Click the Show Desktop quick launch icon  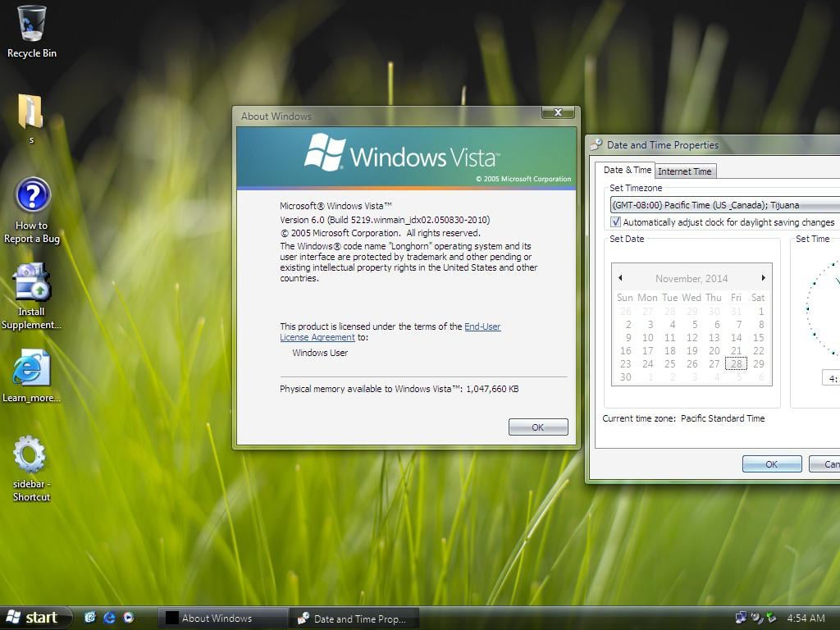click(x=90, y=617)
